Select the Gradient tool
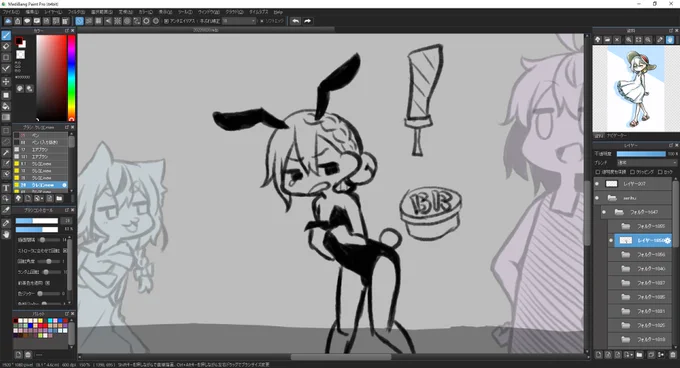Screen dimensions: 680x368 pyautogui.click(x=6, y=117)
